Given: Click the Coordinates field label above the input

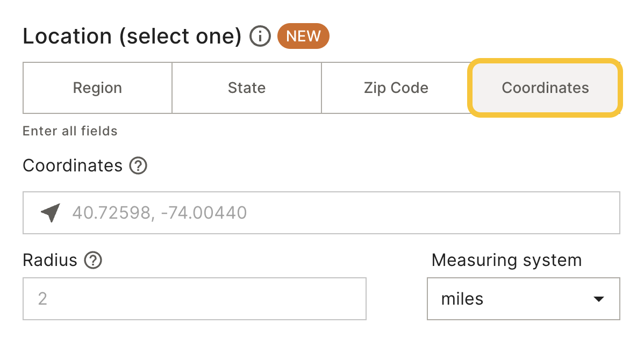Looking at the screenshot, I should coord(73,166).
